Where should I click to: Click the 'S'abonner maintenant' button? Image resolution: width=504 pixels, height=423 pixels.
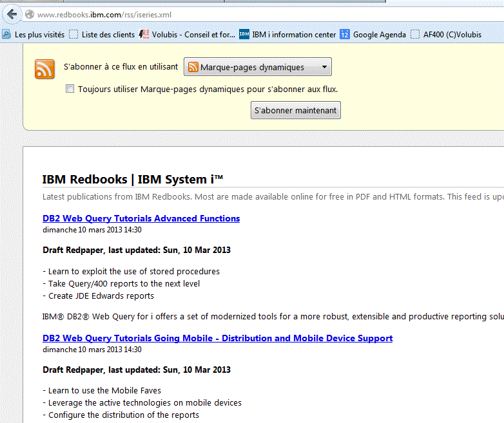point(295,110)
